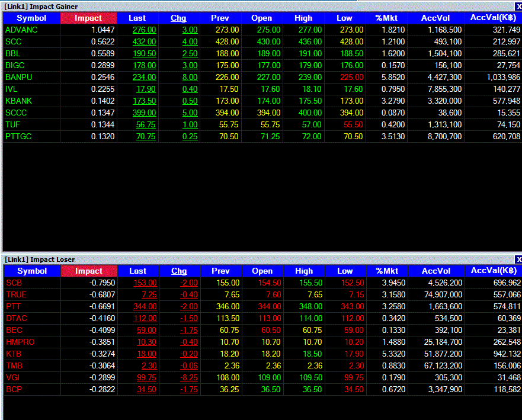Sort Impact Loser by Open column
Viewport: 522px width, 420px height.
pos(262,271)
